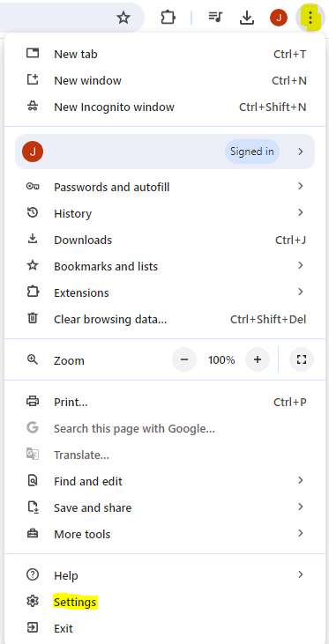The height and width of the screenshot is (644, 329).
Task: Click the toolbox icon beside More tools
Action: (x=33, y=534)
